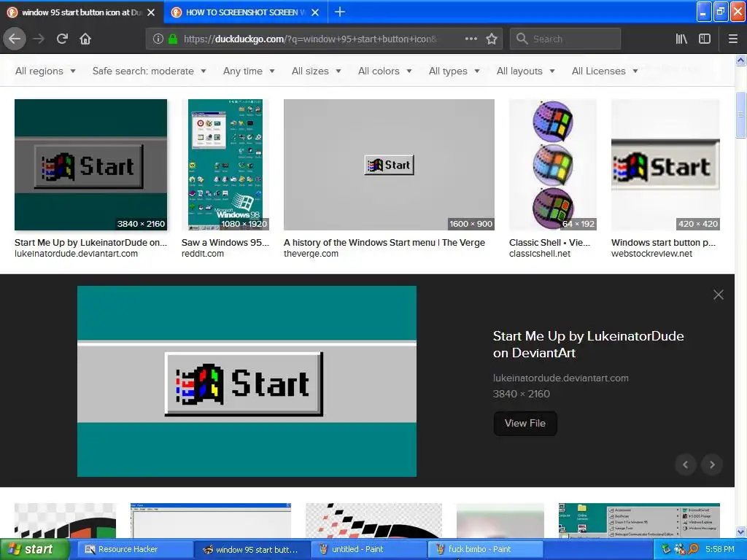Switch to 'untitled - Paint' taskbar window

[368, 549]
